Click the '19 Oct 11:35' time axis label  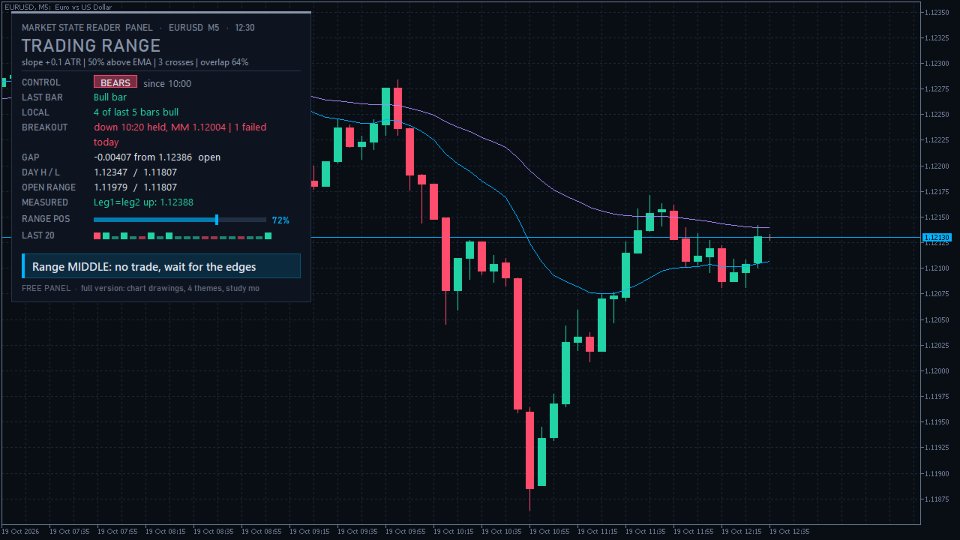click(645, 531)
